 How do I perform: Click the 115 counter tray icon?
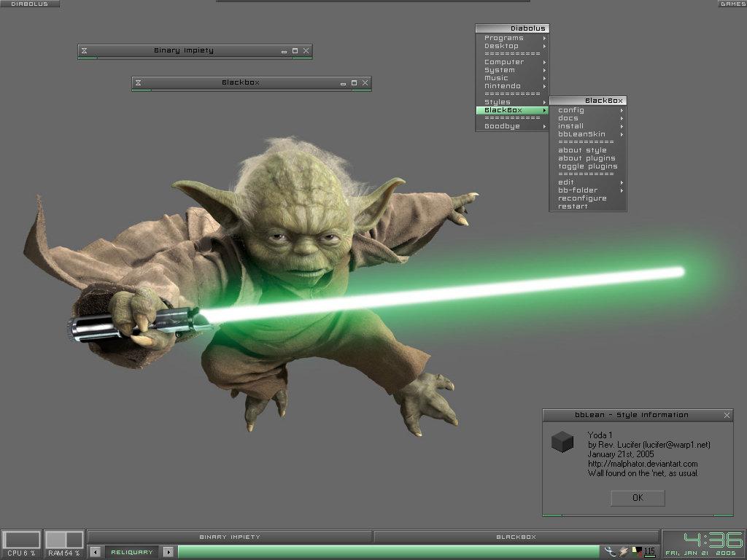tap(649, 552)
